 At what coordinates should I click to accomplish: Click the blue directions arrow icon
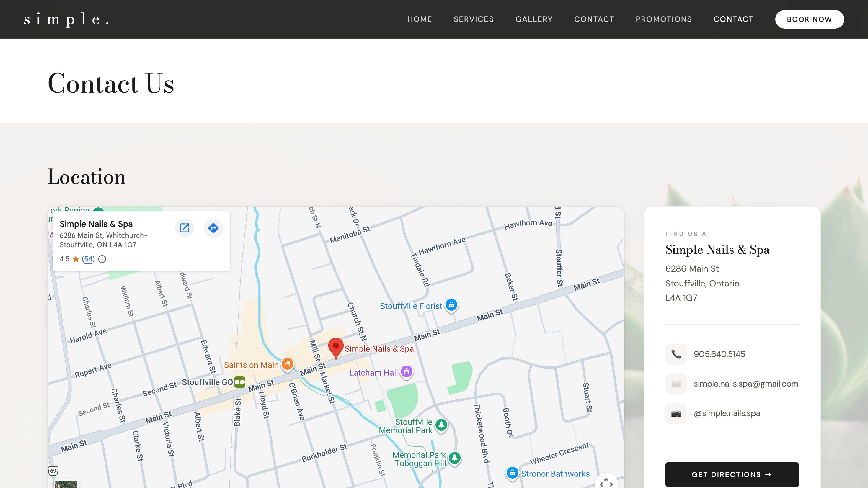[x=213, y=228]
